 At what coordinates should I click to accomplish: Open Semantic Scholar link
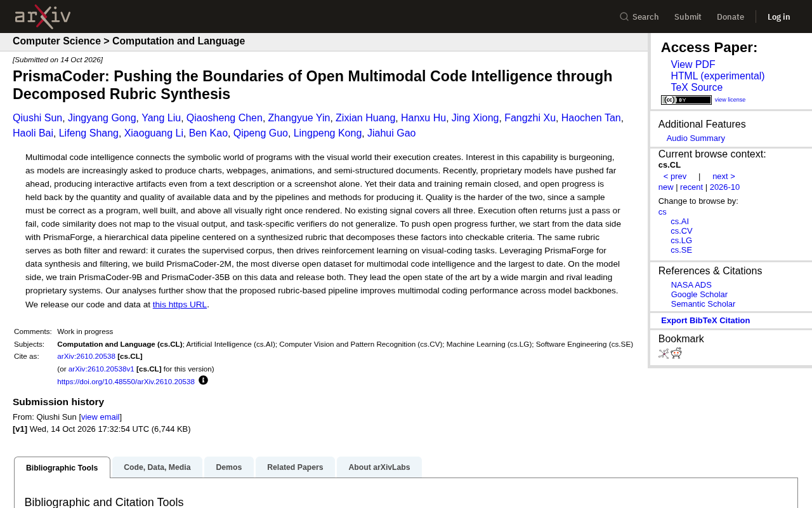pos(703,304)
